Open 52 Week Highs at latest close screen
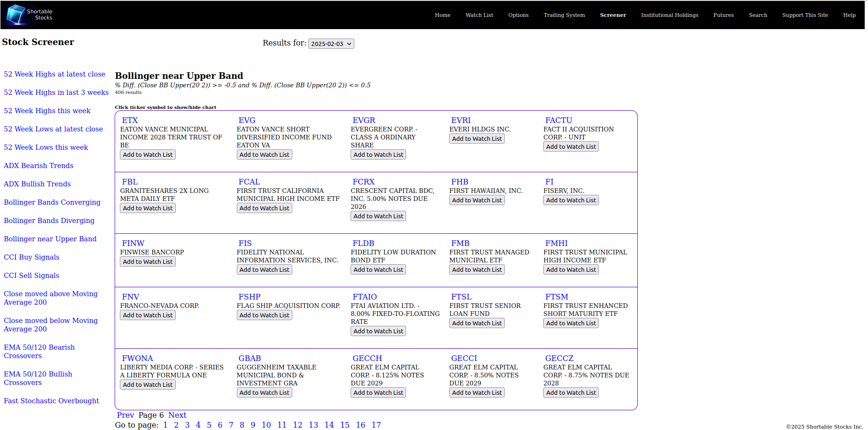Image resolution: width=868 pixels, height=430 pixels. (x=55, y=74)
